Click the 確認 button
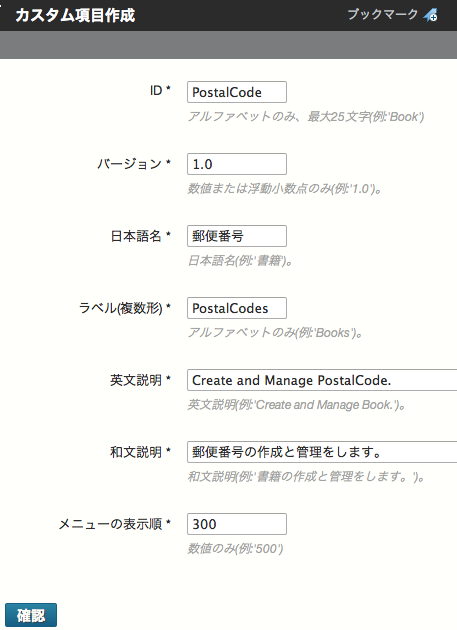Screen dimensions: 457x630 coord(31,615)
